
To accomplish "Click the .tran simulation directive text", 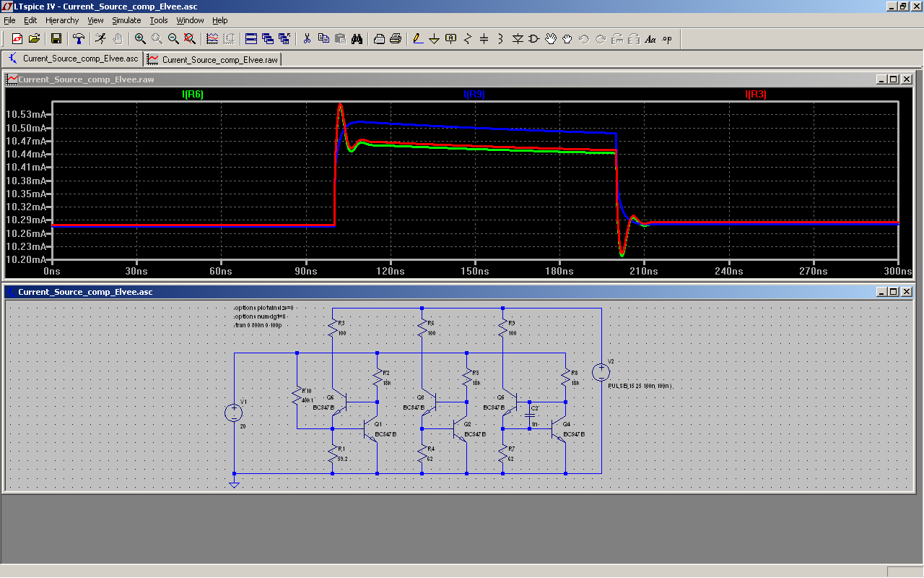I will [x=257, y=326].
